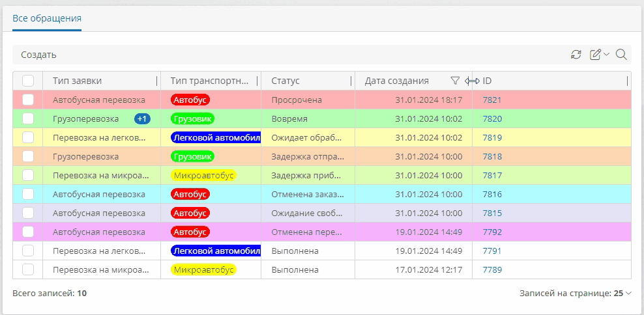The height and width of the screenshot is (315, 644).
Task: Click the filter icon in Дата создания column
Action: tap(455, 81)
